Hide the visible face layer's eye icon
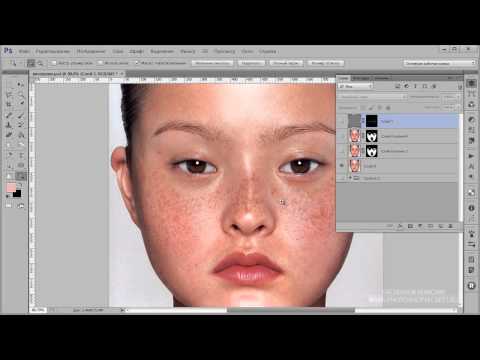The height and width of the screenshot is (360, 480). (341, 165)
